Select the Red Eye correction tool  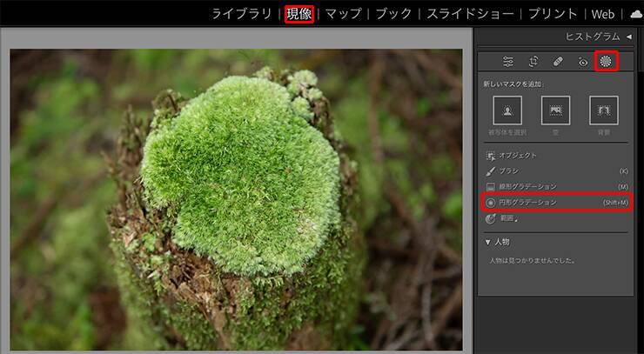pyautogui.click(x=582, y=62)
